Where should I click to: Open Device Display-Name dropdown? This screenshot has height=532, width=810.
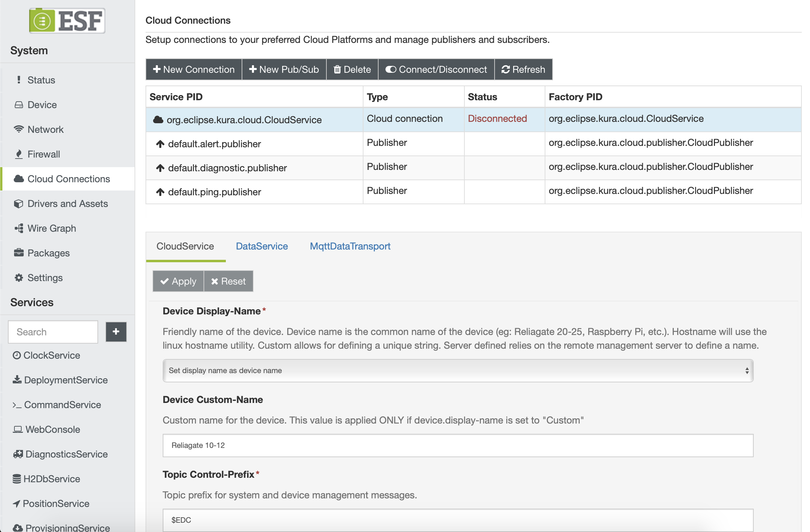(458, 371)
